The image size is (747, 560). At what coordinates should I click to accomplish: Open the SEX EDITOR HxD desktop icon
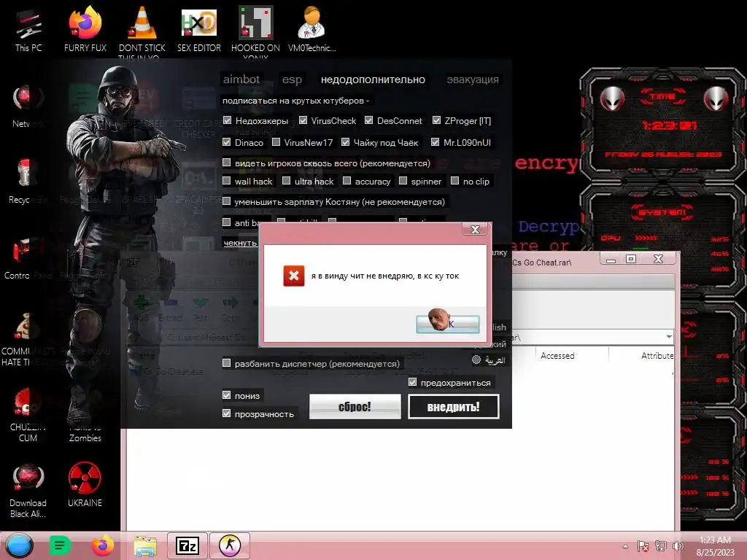pyautogui.click(x=198, y=29)
